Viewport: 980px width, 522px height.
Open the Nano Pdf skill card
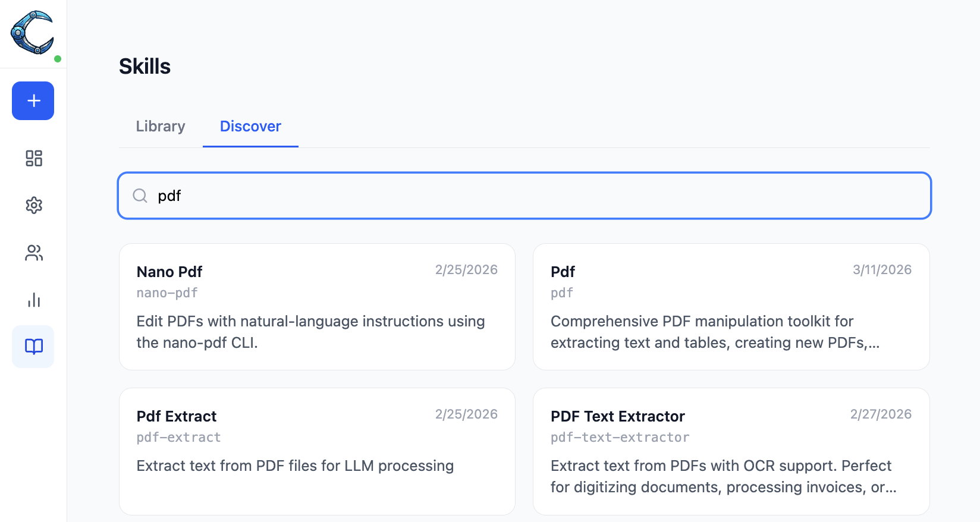317,307
